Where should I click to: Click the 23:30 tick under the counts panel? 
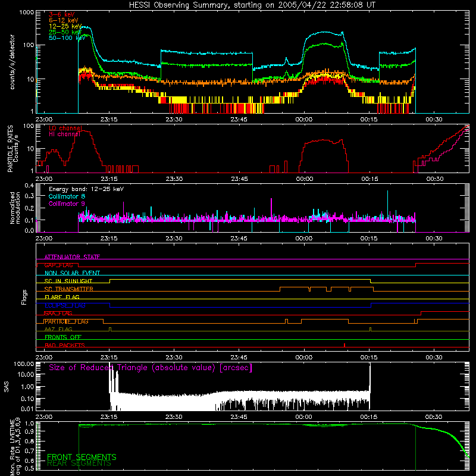pos(174,120)
